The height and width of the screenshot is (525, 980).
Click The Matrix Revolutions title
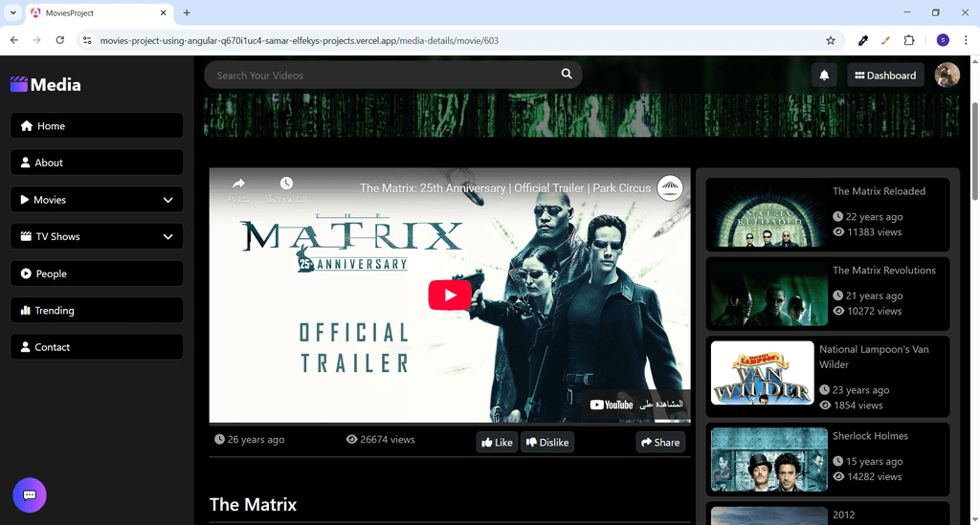pyautogui.click(x=883, y=271)
